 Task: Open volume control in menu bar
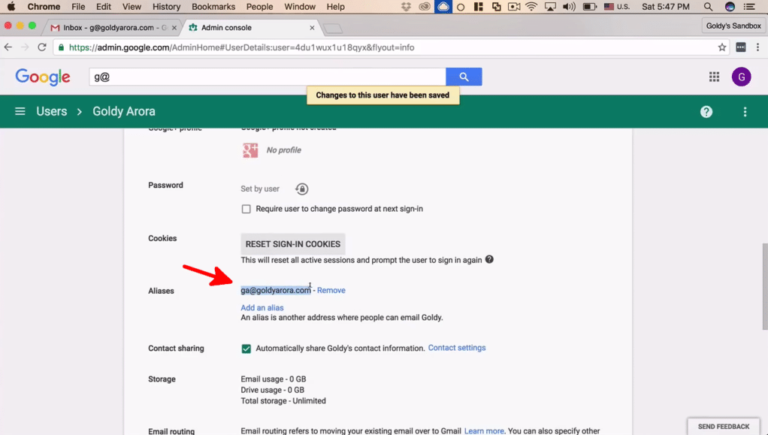tap(569, 6)
